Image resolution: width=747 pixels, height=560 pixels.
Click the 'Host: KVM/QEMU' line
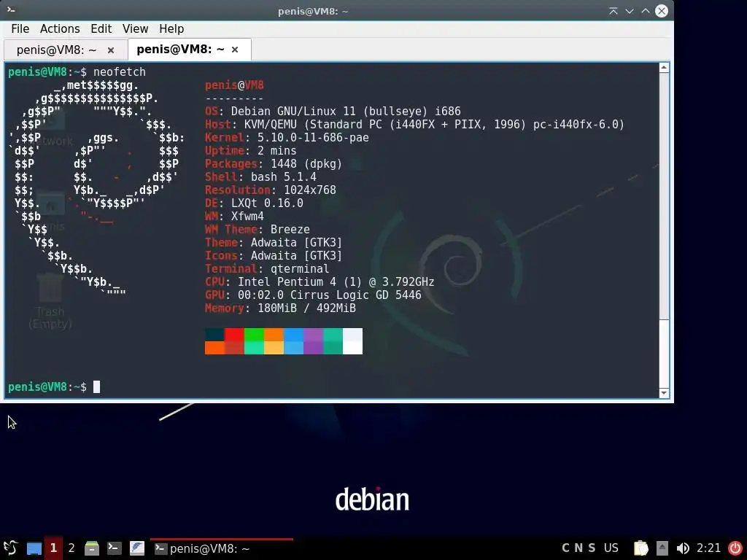pyautogui.click(x=414, y=125)
